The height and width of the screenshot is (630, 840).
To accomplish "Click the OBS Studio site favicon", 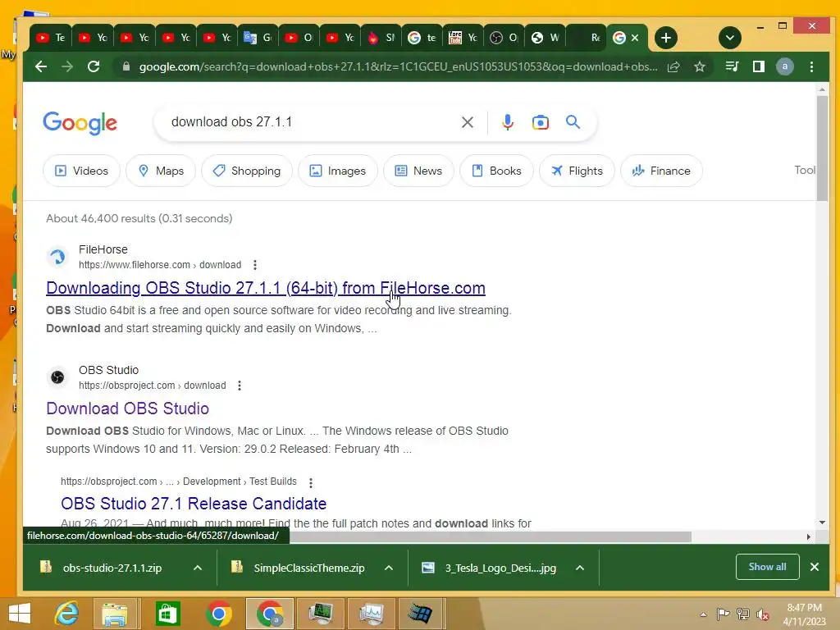I will click(57, 377).
